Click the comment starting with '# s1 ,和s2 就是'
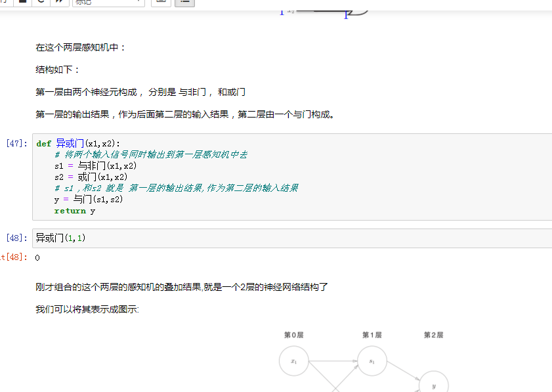 (177, 188)
